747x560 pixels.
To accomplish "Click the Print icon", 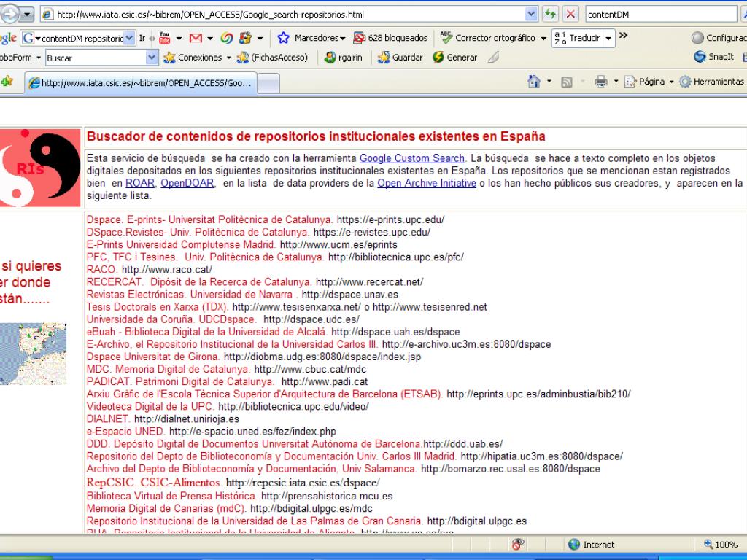I will [601, 82].
